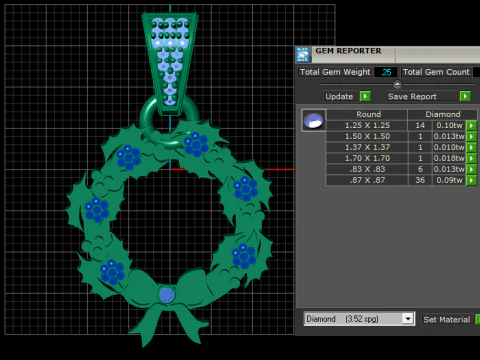Image resolution: width=480 pixels, height=360 pixels.
Task: Click the Update button label
Action: point(339,97)
